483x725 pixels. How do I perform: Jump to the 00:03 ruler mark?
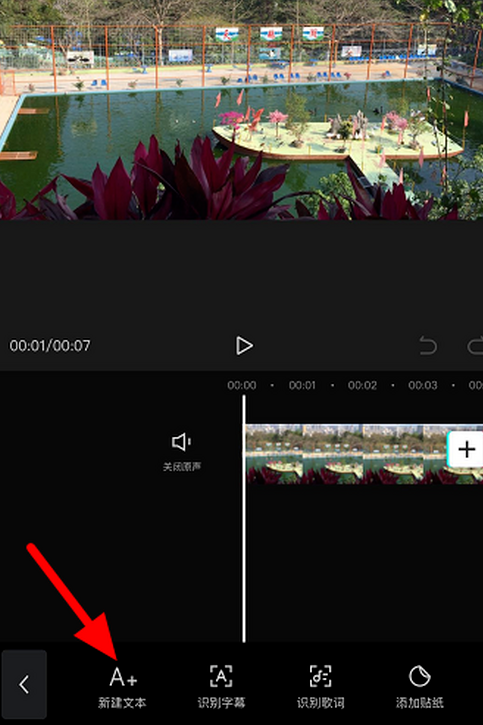coord(422,385)
